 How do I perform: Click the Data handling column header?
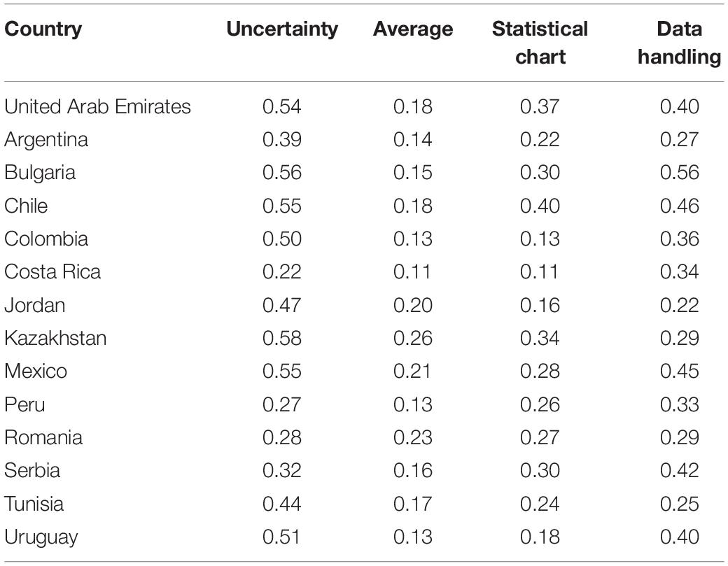click(x=679, y=43)
